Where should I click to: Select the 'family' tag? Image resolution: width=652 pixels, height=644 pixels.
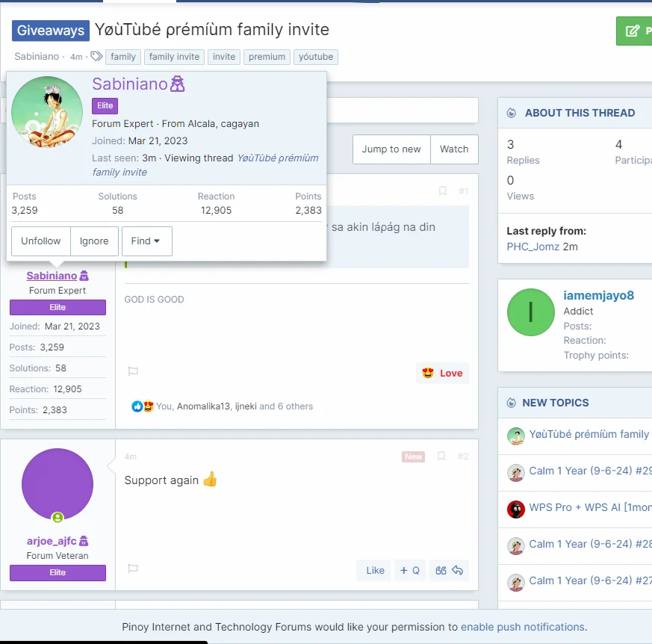click(123, 57)
